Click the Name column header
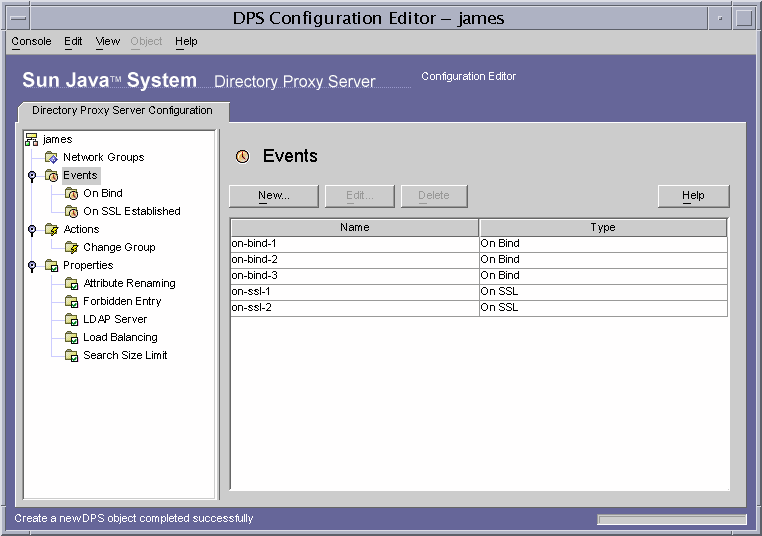The image size is (762, 536). tap(355, 227)
